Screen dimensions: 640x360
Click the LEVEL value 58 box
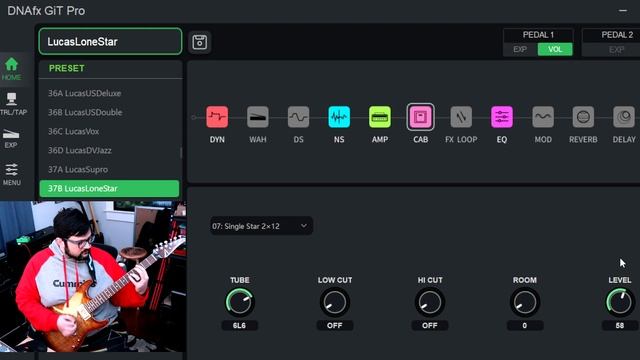(620, 325)
